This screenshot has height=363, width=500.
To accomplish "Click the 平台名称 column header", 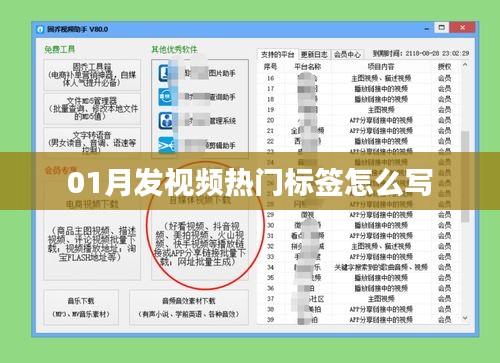I will [x=307, y=67].
